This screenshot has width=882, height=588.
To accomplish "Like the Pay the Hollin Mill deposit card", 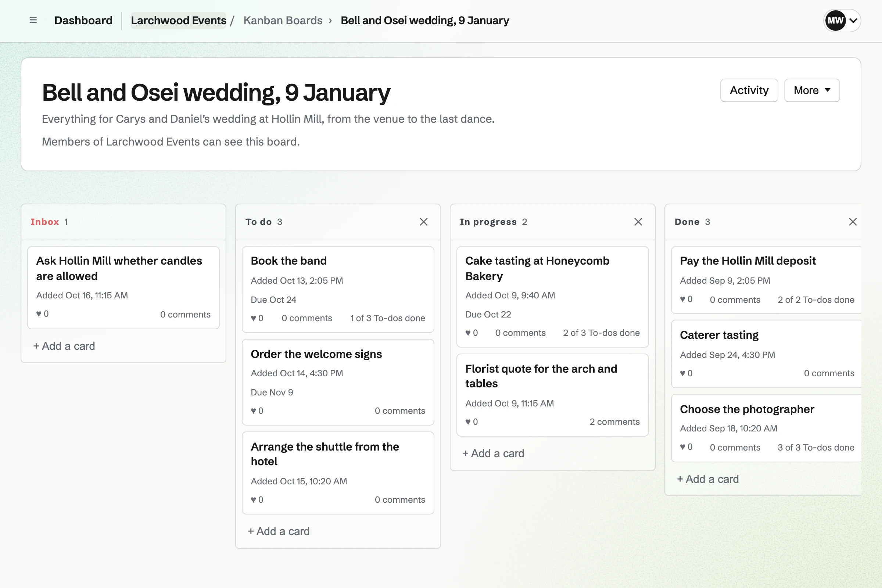I will 686,299.
